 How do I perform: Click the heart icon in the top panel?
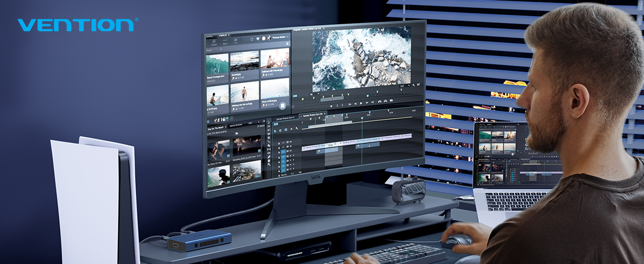[258, 39]
